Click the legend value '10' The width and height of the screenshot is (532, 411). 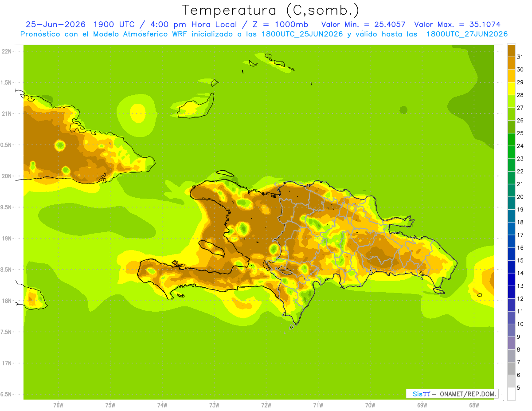(520, 324)
